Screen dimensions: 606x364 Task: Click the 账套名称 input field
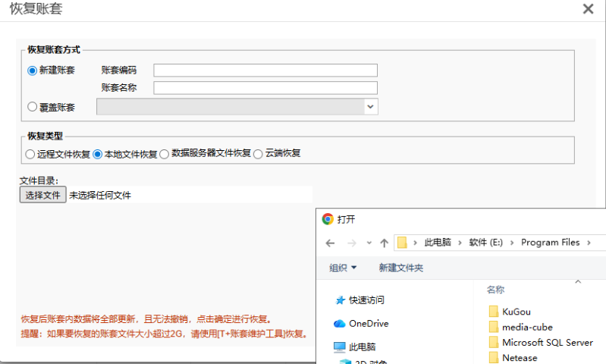point(265,88)
